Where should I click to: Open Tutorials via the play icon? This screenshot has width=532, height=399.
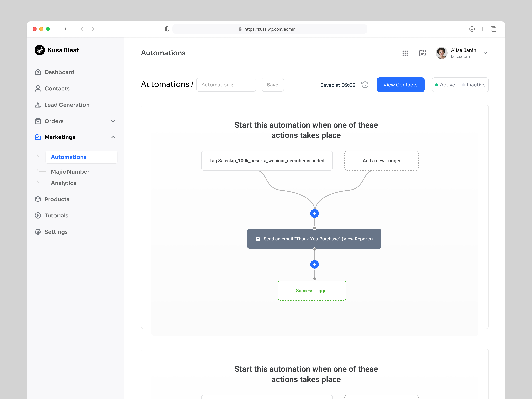click(38, 215)
